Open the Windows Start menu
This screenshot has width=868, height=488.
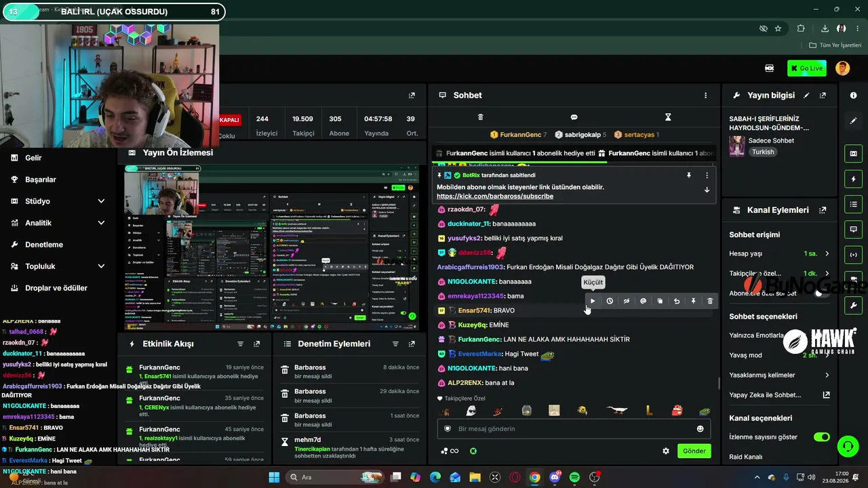(274, 477)
